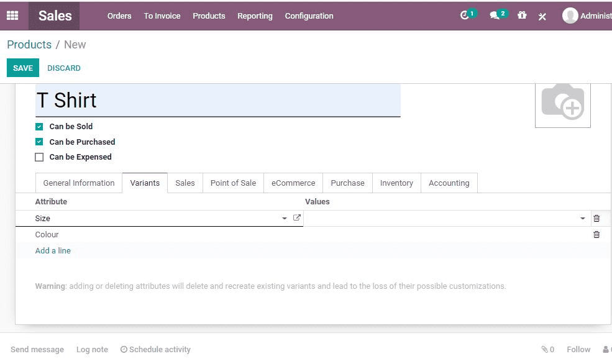Click Schedule activity
612x364 pixels.
point(155,350)
